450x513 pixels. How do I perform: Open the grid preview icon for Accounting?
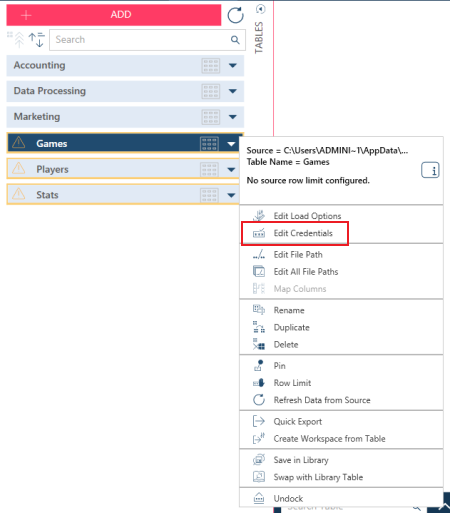coord(211,66)
